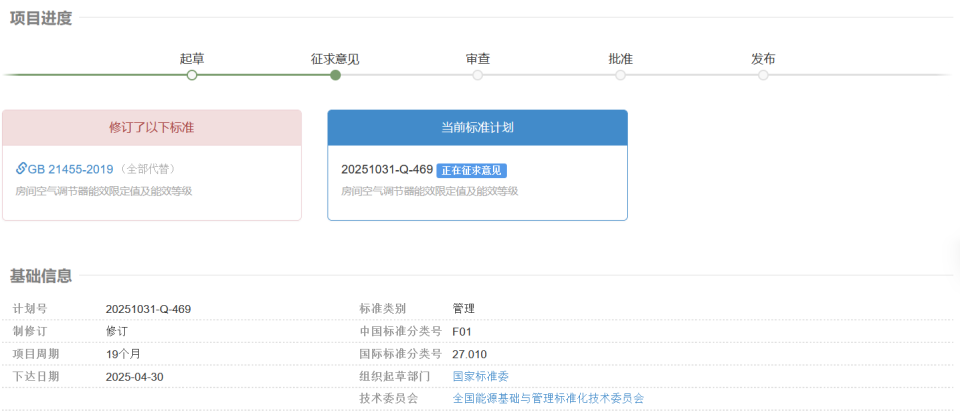Click the 管理 standard category value
Screen dimensions: 960x418
[463, 309]
